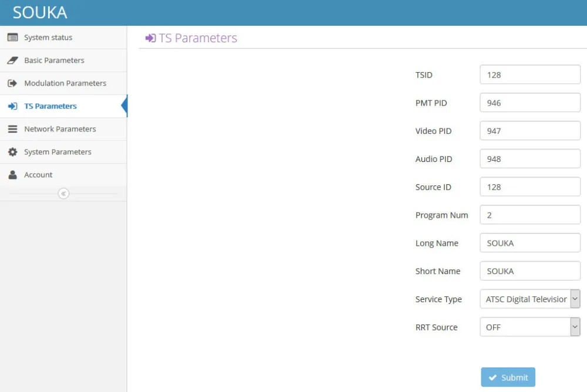Select TS Parameters in the sidebar

click(63, 106)
